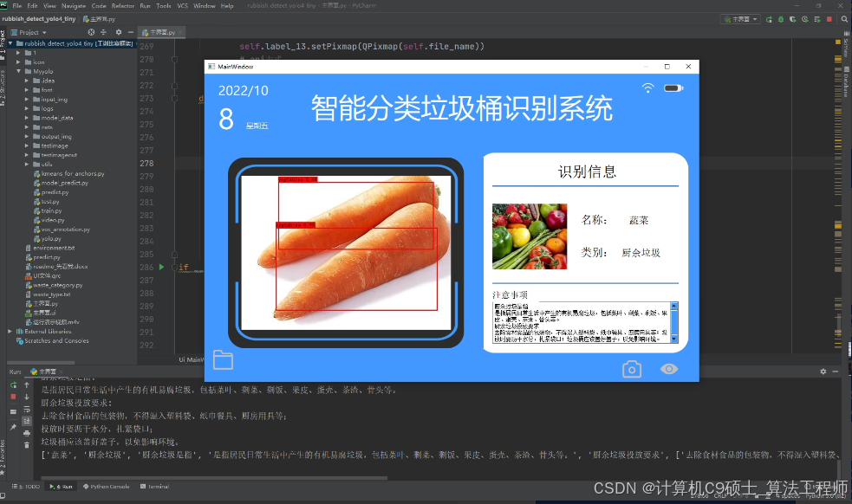Collapse the Myyolo folder

[x=18, y=71]
